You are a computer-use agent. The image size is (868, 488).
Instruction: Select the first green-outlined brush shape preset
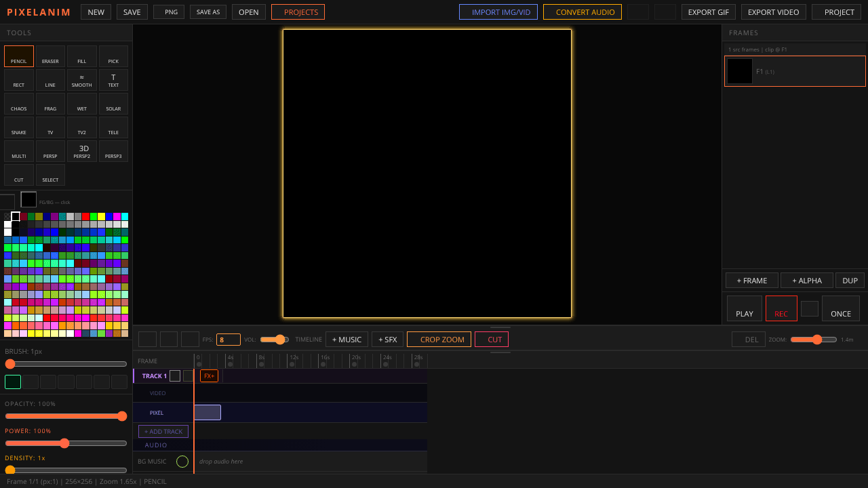click(x=13, y=382)
